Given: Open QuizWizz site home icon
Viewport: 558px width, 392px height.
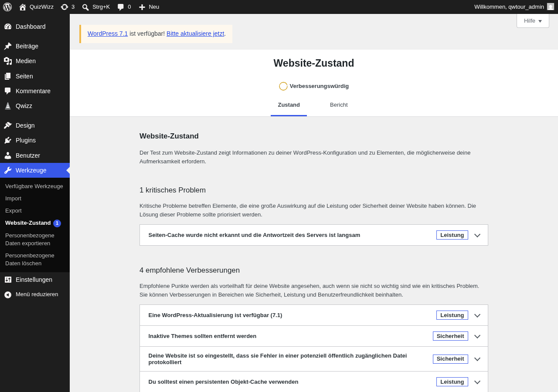Looking at the screenshot, I should (x=23, y=7).
